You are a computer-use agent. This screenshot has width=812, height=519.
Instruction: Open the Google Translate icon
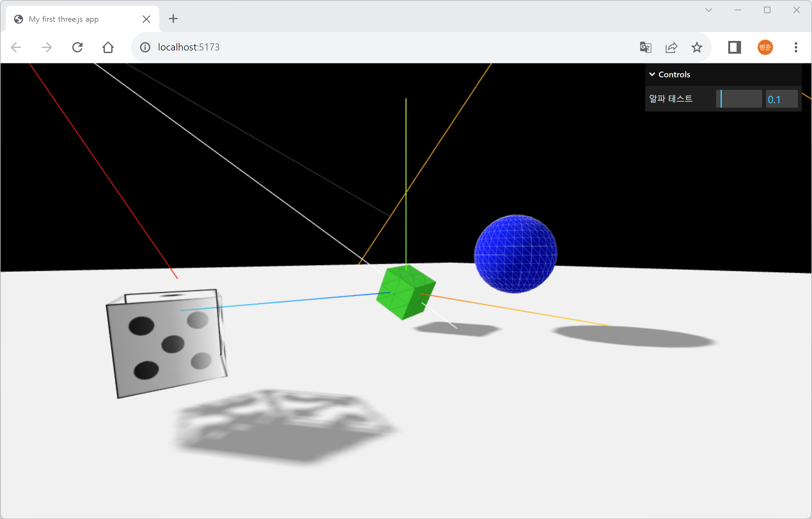pyautogui.click(x=645, y=47)
